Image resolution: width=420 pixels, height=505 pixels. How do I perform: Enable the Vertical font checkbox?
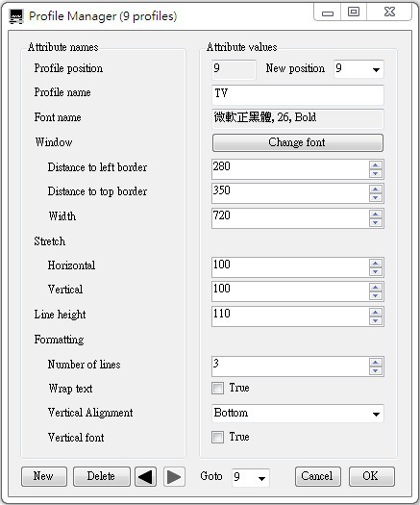[x=217, y=438]
